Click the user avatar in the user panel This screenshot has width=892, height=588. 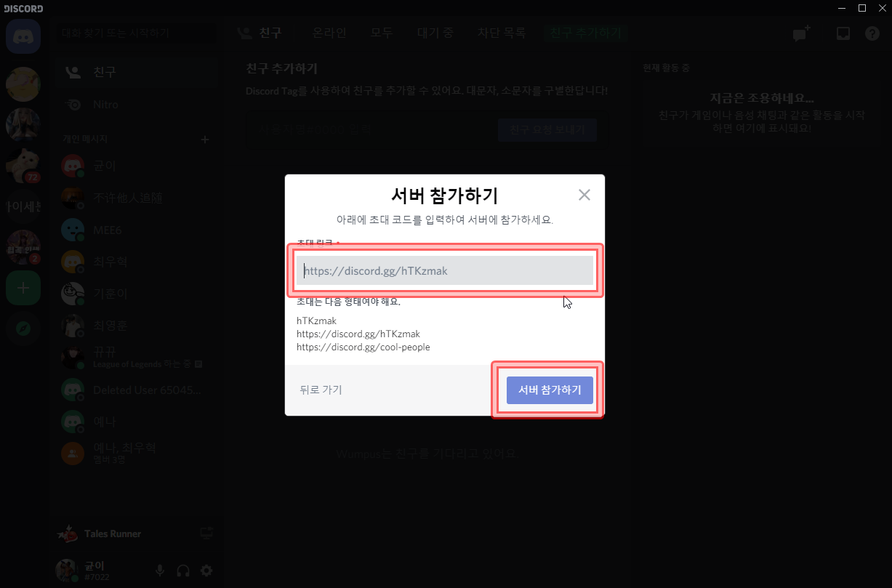point(67,571)
